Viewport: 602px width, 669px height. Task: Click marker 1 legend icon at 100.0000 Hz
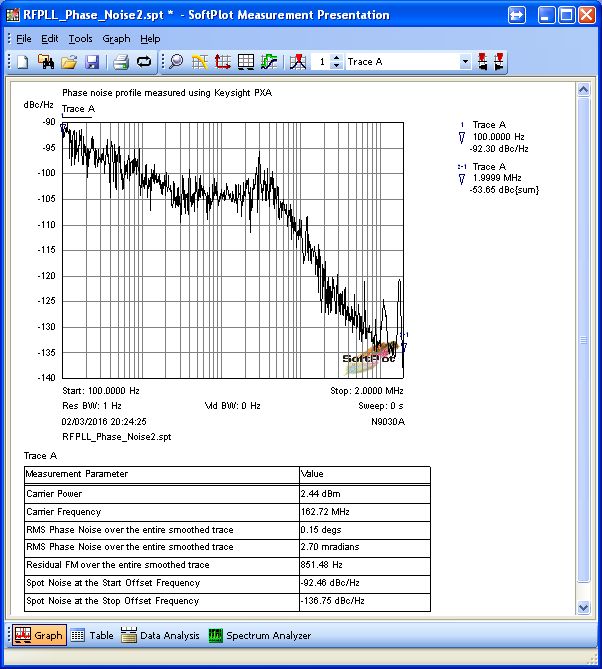[461, 137]
